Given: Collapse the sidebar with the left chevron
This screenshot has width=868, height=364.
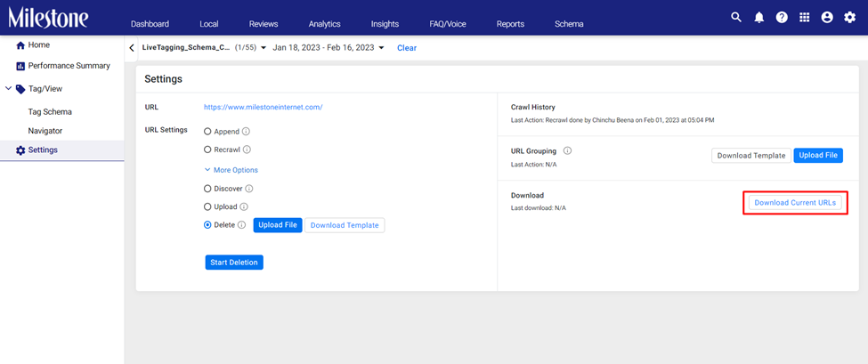Looking at the screenshot, I should point(131,48).
